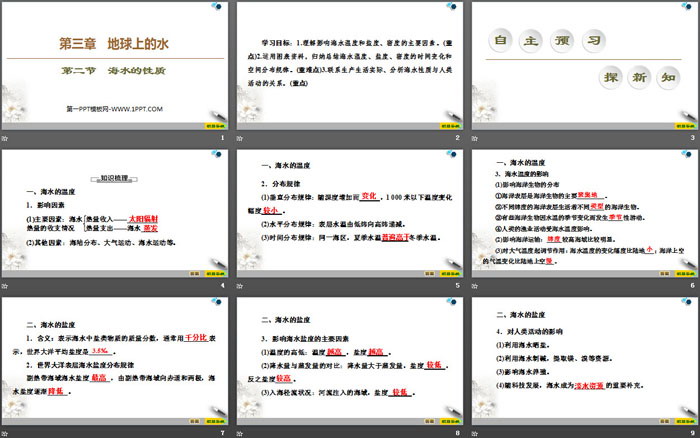The image size is (700, 438).
Task: Select slide 6 about 海水温度的影响
Action: 585,213
